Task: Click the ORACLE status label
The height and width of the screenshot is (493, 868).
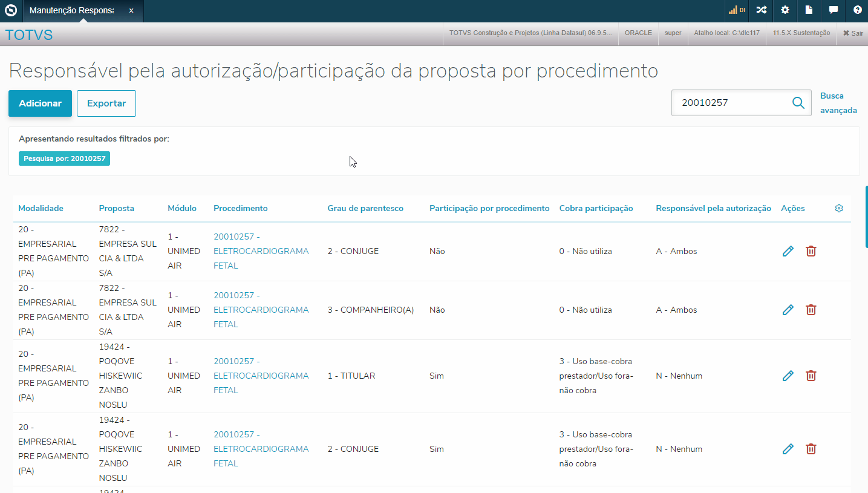Action: pyautogui.click(x=638, y=33)
